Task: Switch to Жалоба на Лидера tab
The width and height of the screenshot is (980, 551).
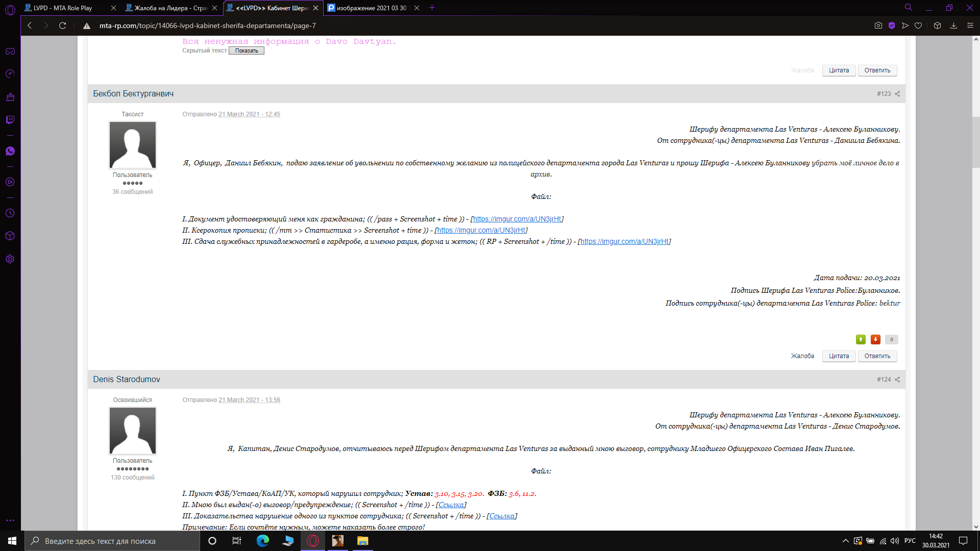Action: tap(170, 8)
